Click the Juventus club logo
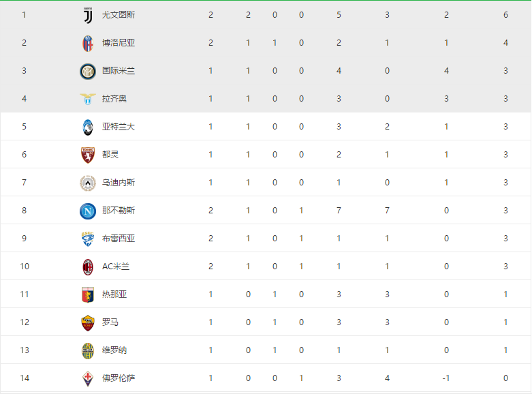This screenshot has height=394, width=532. (88, 15)
